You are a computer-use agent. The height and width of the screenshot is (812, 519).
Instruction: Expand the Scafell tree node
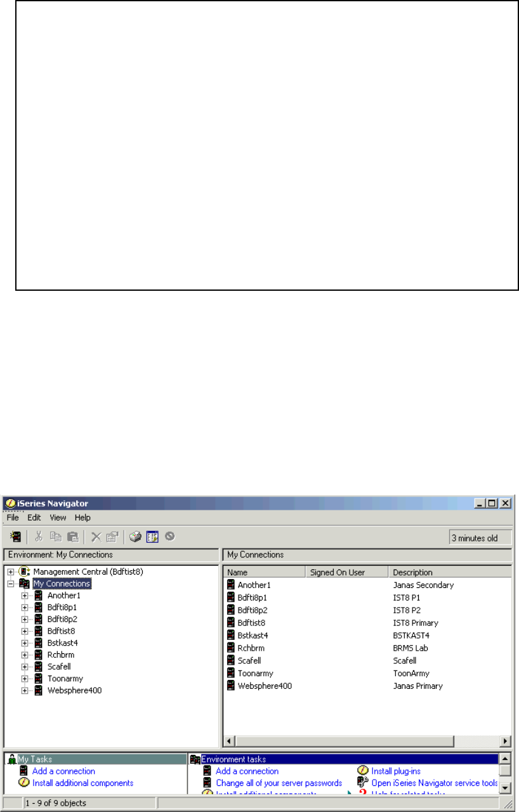[x=25, y=667]
